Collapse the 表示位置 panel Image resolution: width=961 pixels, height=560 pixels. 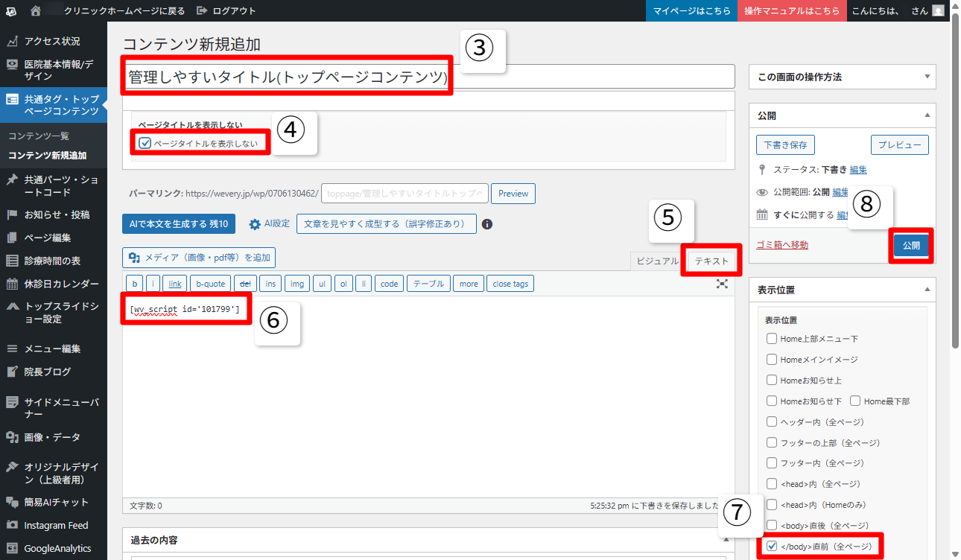pos(927,290)
